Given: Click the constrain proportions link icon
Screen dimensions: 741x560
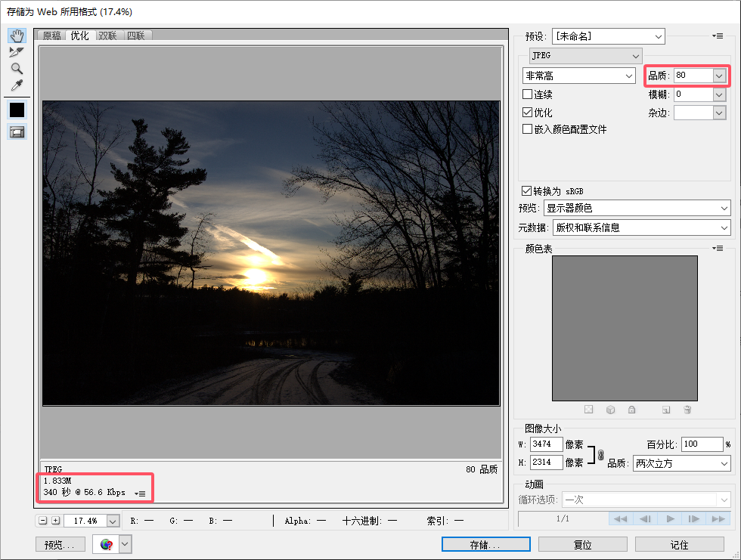Looking at the screenshot, I should [600, 455].
